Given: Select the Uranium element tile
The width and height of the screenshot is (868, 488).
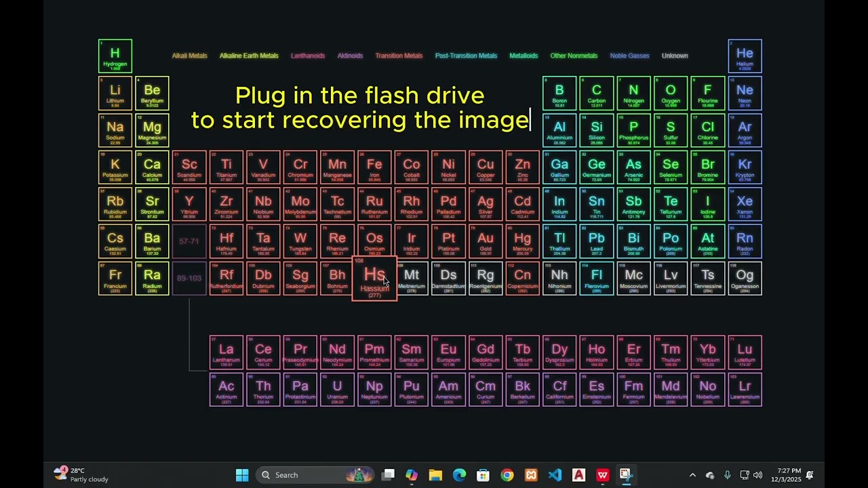Looking at the screenshot, I should tap(337, 390).
